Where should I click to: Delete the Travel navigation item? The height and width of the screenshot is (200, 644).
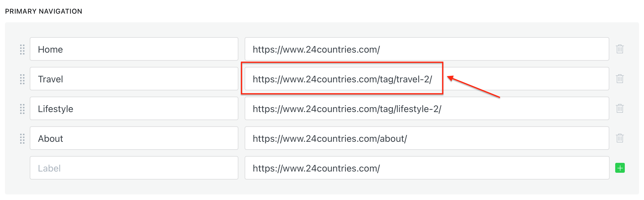click(x=620, y=79)
